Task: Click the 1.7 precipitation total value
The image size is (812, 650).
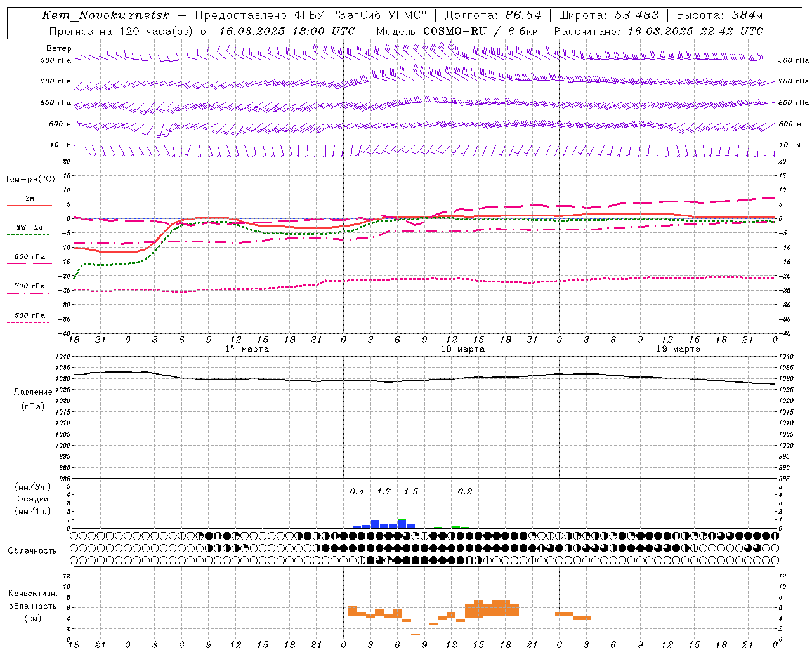Action: (x=384, y=492)
